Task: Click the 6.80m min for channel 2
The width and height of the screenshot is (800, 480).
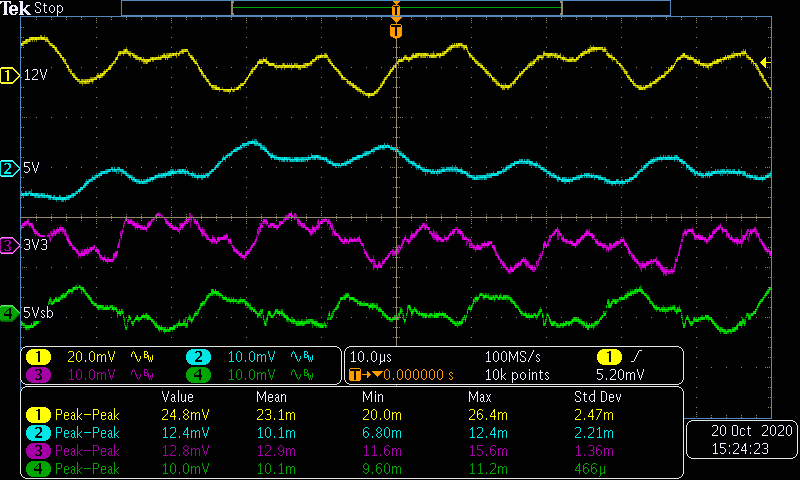Action: 382,433
